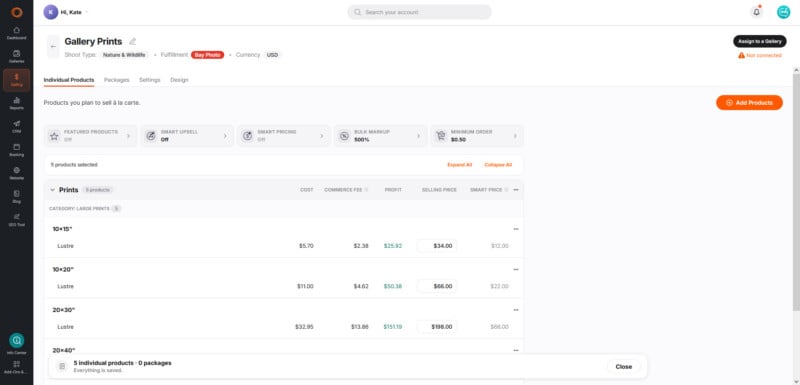Click the Commerce Fee info icon

click(x=366, y=190)
